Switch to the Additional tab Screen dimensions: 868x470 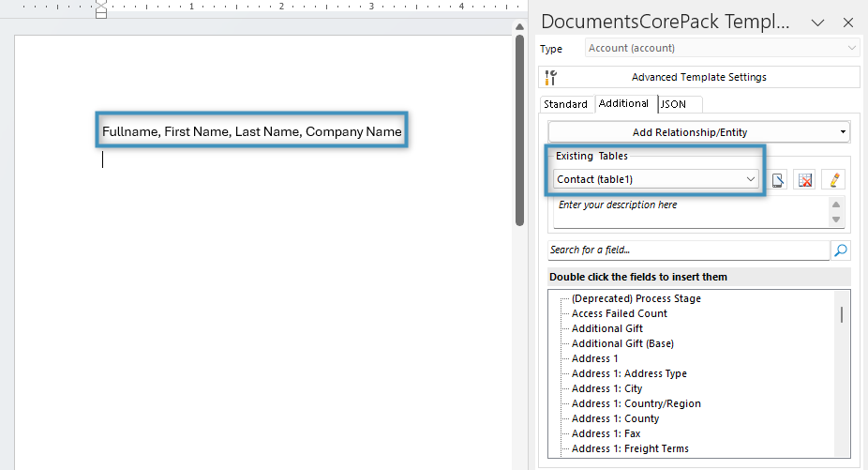(x=624, y=103)
